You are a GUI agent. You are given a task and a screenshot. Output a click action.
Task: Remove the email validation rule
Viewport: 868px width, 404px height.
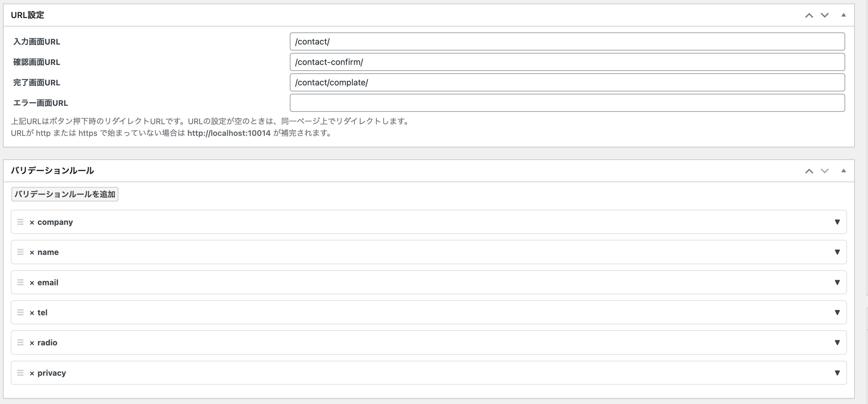[32, 283]
